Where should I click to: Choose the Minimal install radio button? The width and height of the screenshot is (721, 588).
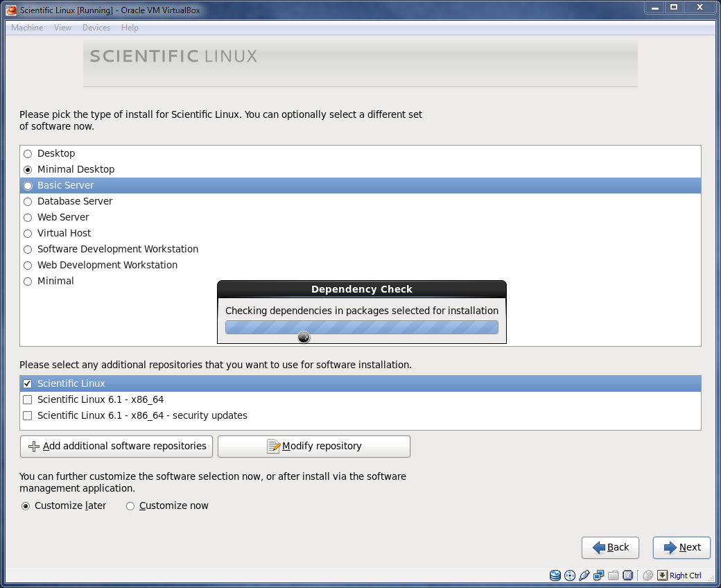28,282
